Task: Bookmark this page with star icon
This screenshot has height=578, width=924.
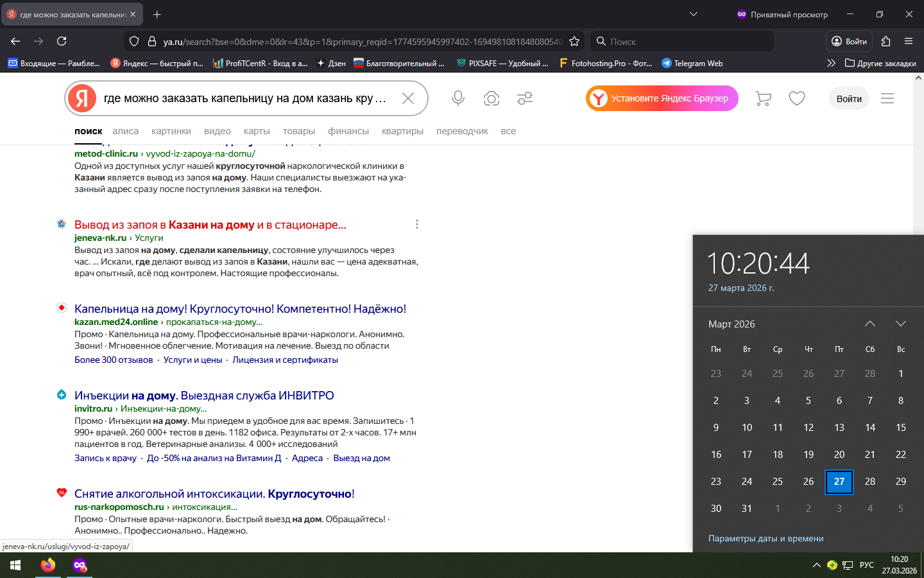Action: point(574,41)
